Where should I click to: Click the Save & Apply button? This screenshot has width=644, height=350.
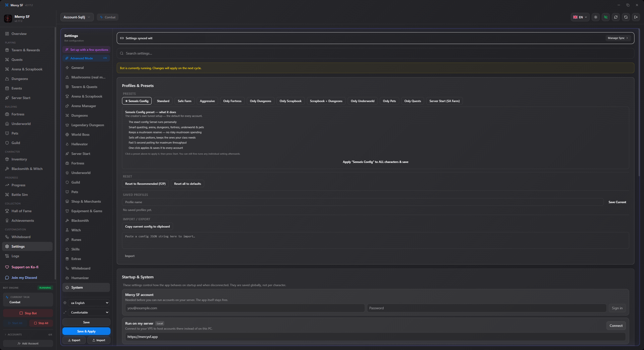tap(86, 331)
